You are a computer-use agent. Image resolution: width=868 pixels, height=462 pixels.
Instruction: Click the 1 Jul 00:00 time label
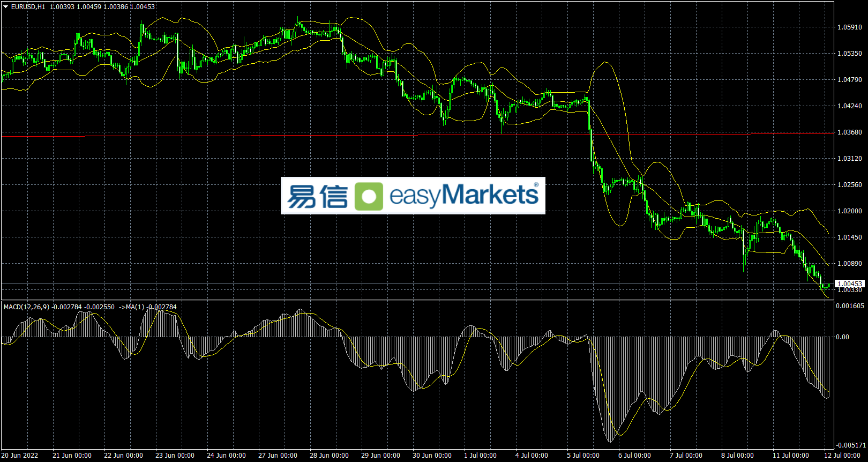click(x=480, y=456)
